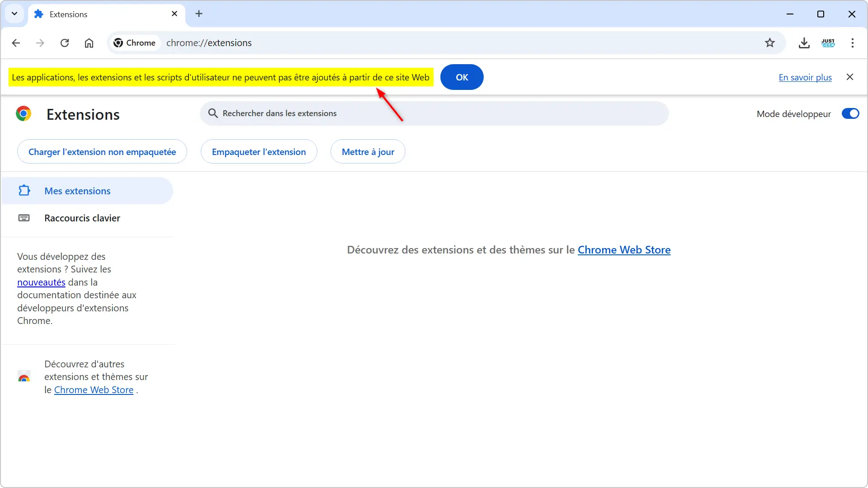Open the downloads icon
The height and width of the screenshot is (488, 868).
(x=804, y=43)
